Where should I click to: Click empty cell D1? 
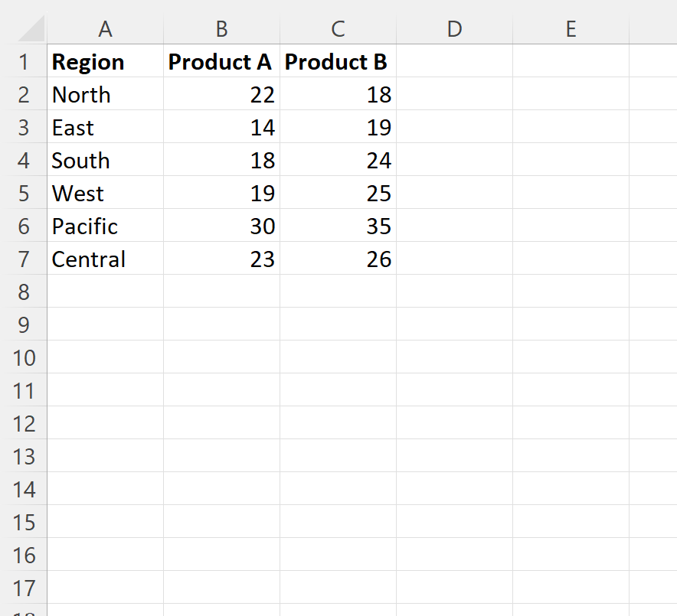(454, 62)
